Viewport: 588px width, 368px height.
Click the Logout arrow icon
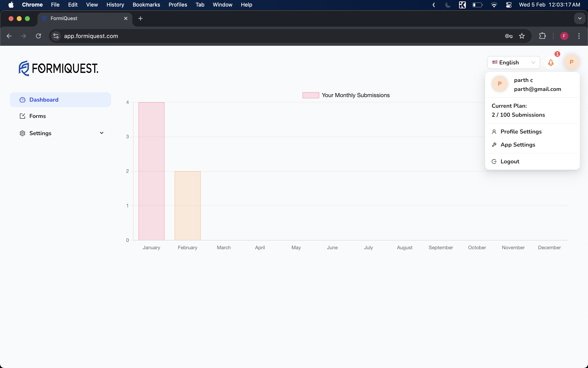point(494,162)
